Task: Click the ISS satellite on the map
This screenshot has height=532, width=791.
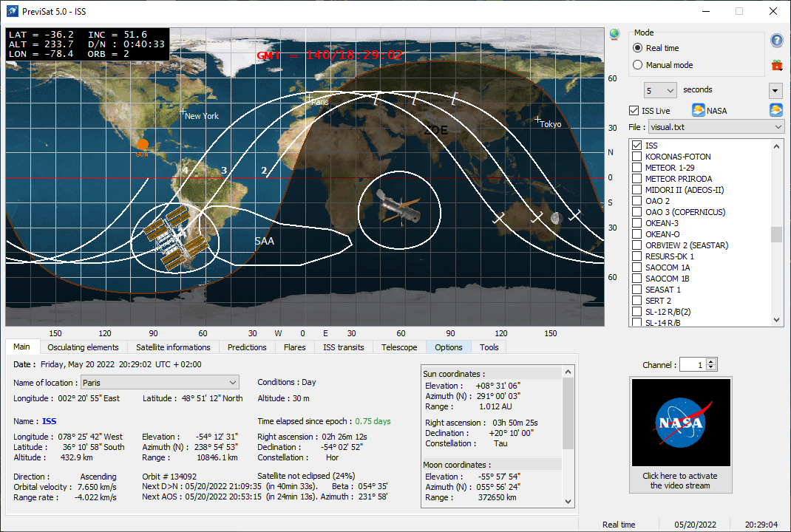Action: pyautogui.click(x=175, y=239)
